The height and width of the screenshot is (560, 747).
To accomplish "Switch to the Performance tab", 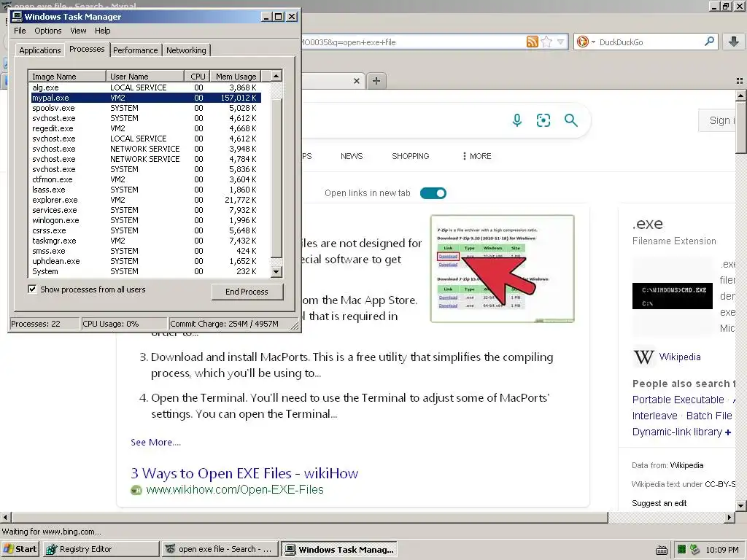I will 135,50.
